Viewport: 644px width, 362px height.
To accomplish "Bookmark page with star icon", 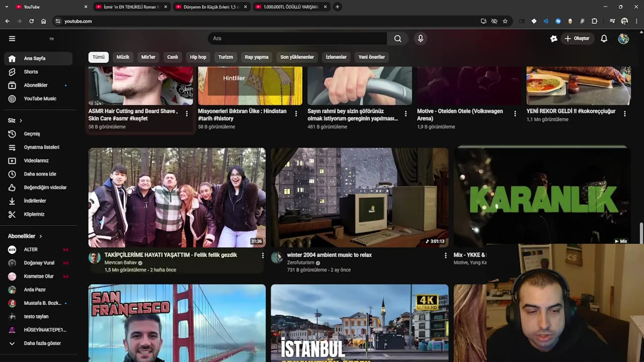I will (x=505, y=21).
